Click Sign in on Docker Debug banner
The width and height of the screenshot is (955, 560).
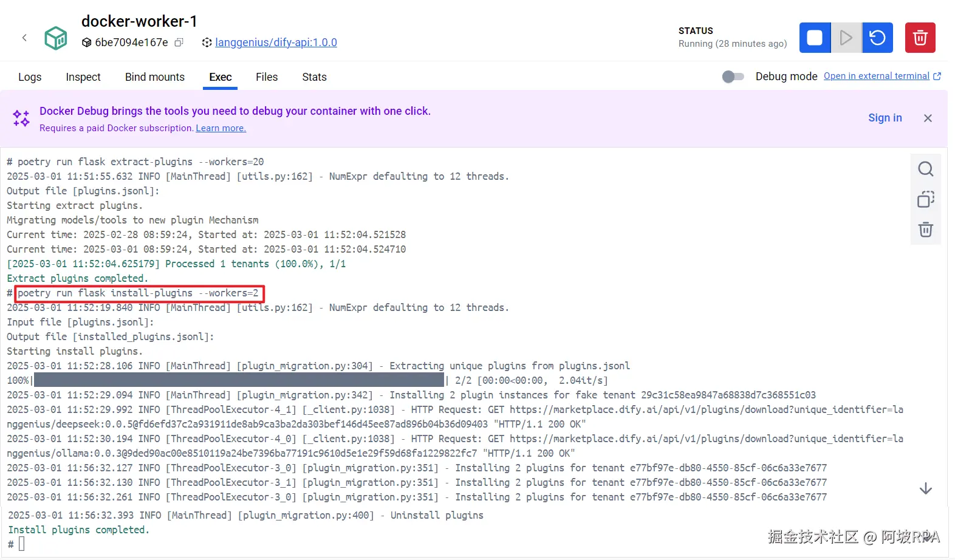pos(885,118)
